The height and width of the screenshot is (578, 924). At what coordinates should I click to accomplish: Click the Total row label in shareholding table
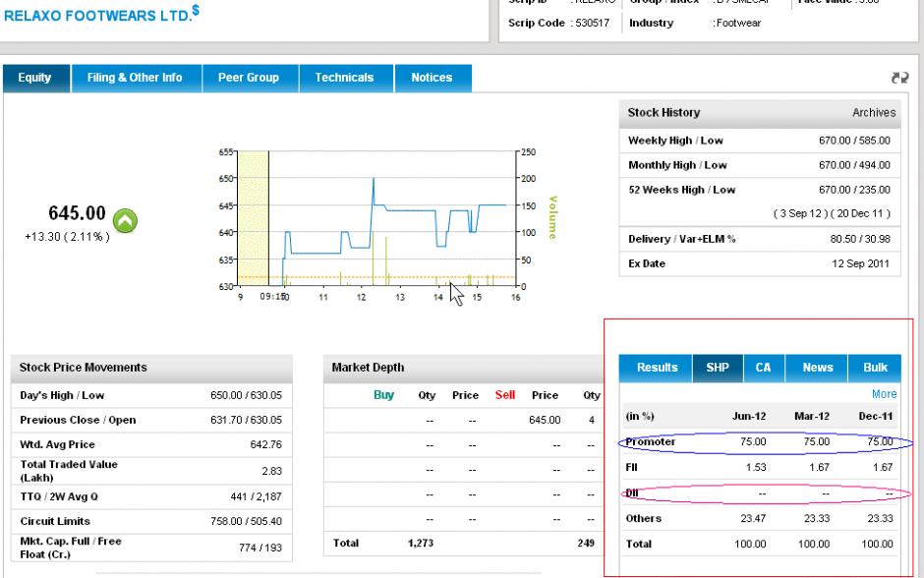638,545
